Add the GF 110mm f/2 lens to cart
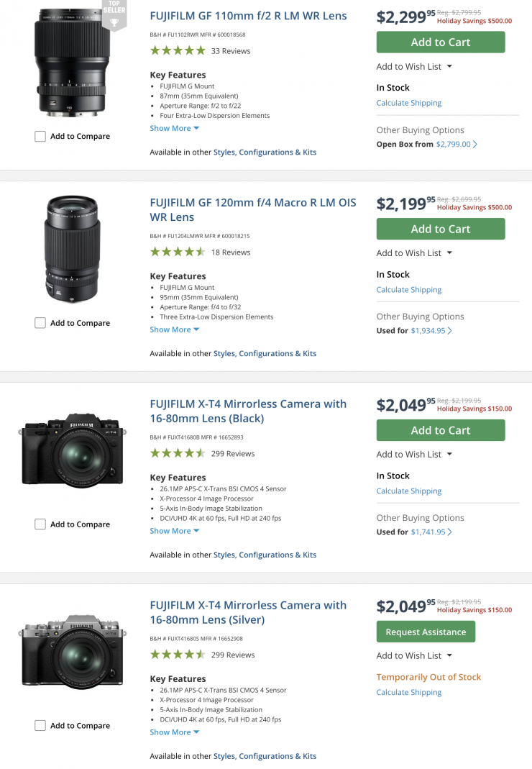Screen dimensions: 532x769 pyautogui.click(x=440, y=42)
